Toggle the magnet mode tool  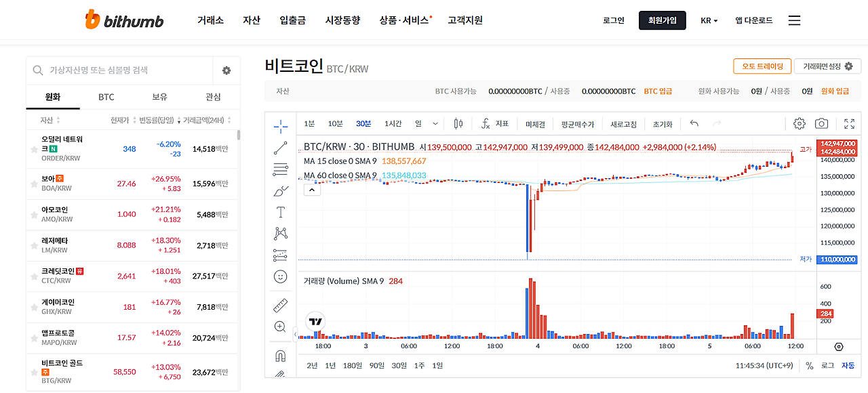281,356
